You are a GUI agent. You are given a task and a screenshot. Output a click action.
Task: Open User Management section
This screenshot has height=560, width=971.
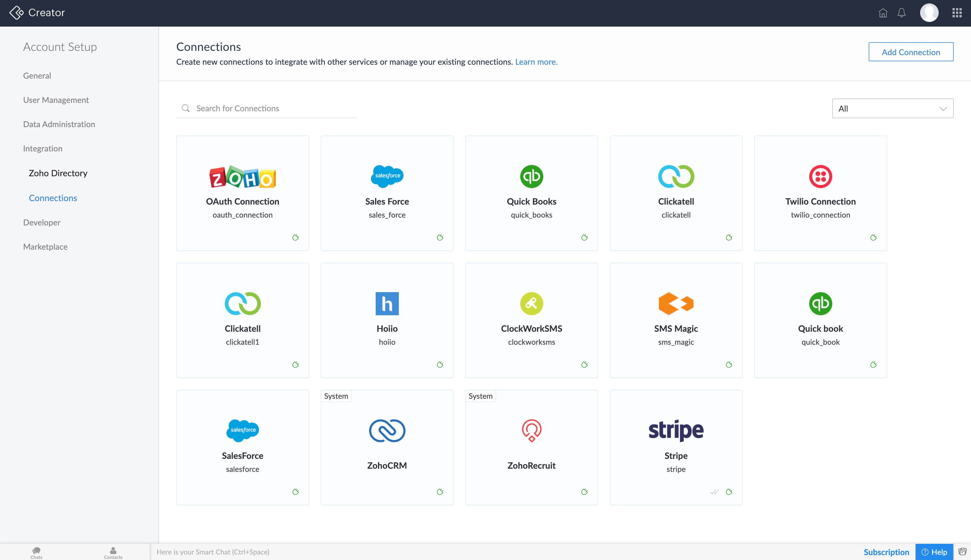(x=56, y=100)
